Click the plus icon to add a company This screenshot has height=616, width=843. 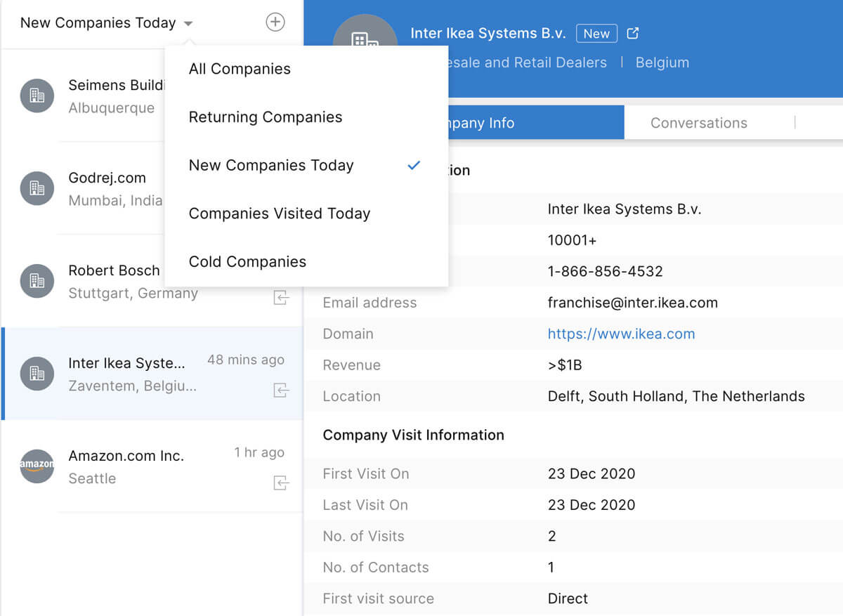(275, 22)
